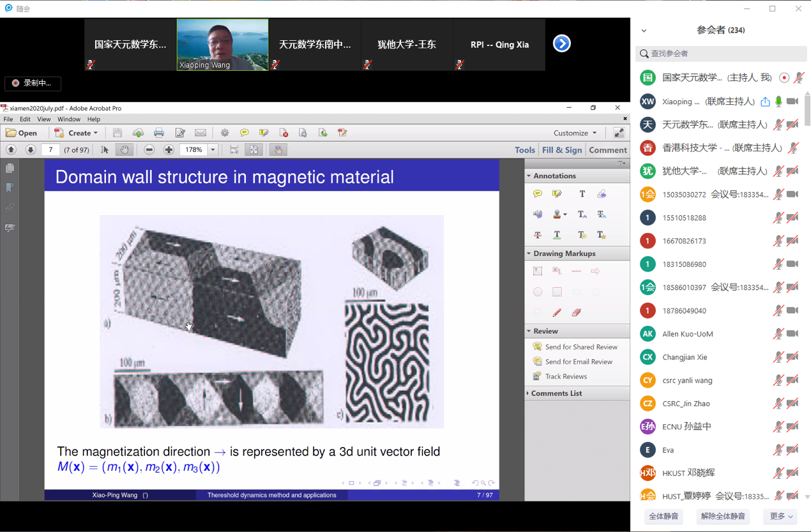Viewport: 811px width, 532px height.
Task: Toggle microphone mute for Allen Kuo-UoM
Action: point(778,334)
